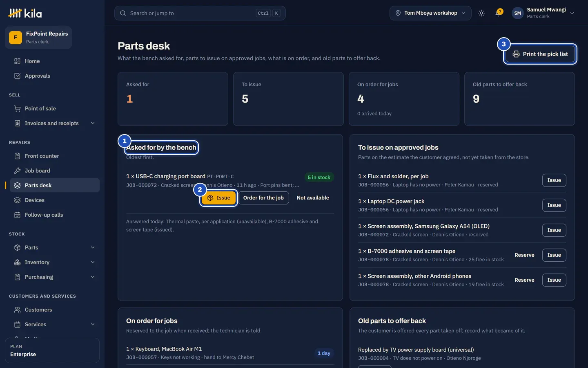Open the Samuel Mwangi account menu
Viewport: 588px width, 368px height.
click(543, 13)
